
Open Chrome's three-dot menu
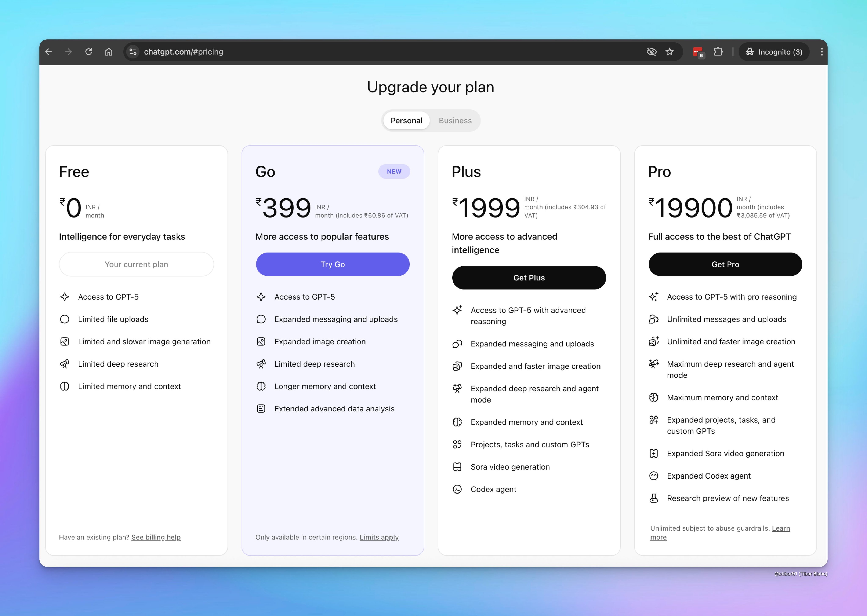[821, 52]
